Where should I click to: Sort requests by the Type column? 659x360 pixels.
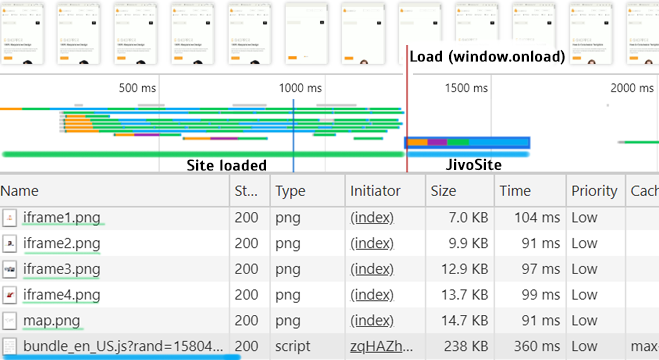(x=308, y=191)
